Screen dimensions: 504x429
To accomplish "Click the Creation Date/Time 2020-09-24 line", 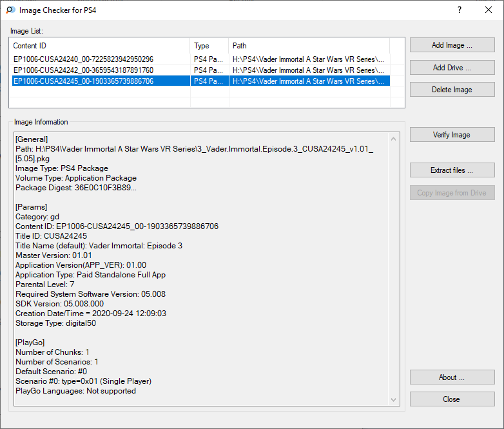I will tap(91, 313).
